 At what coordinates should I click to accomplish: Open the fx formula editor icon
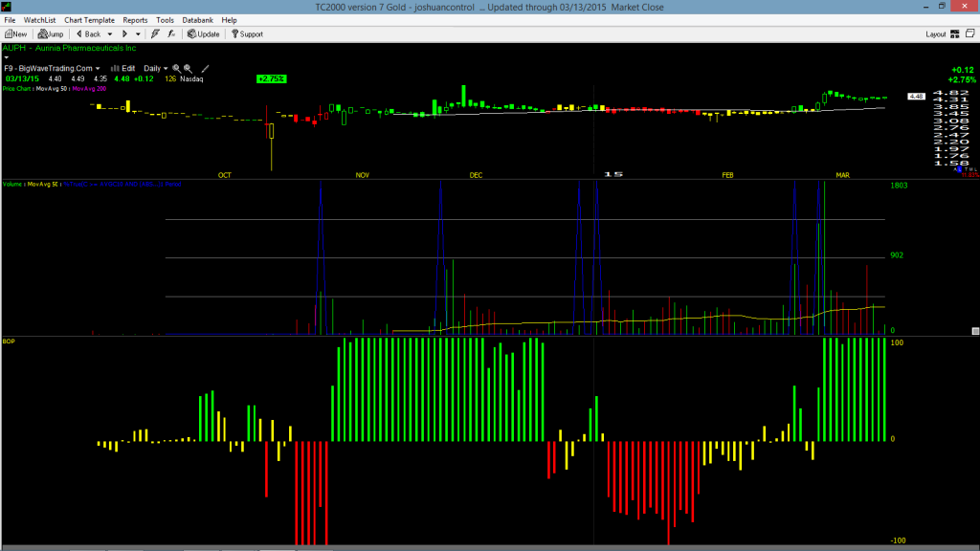[171, 33]
